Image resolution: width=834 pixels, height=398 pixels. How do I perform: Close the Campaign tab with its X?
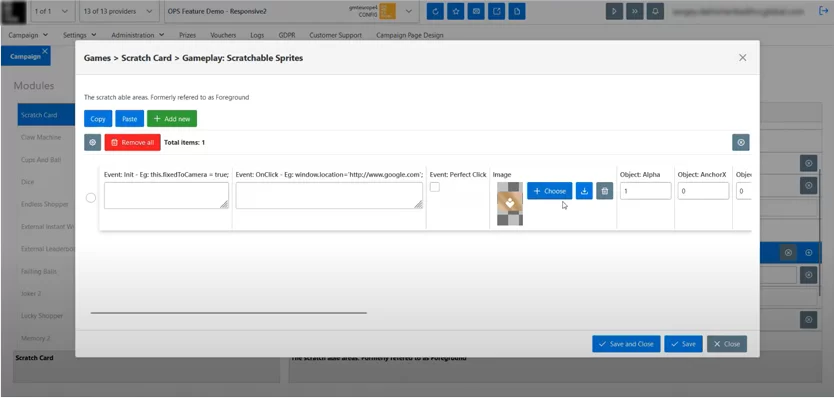click(45, 51)
